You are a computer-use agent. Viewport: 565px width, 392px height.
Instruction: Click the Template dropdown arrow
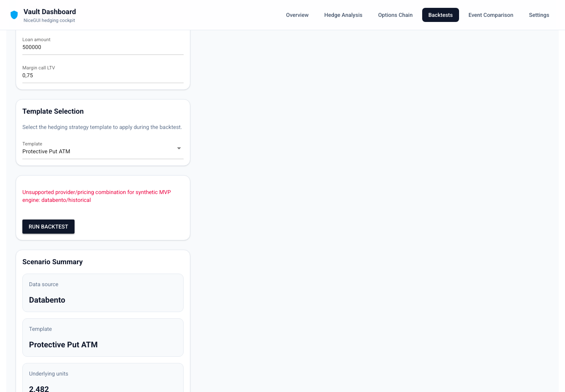(x=179, y=148)
